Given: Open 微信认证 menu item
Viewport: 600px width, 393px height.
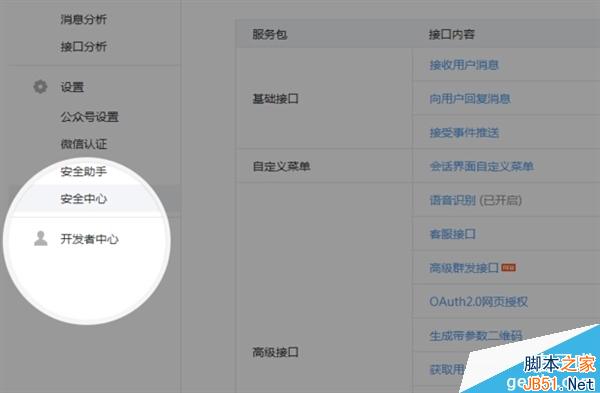Looking at the screenshot, I should point(83,144).
